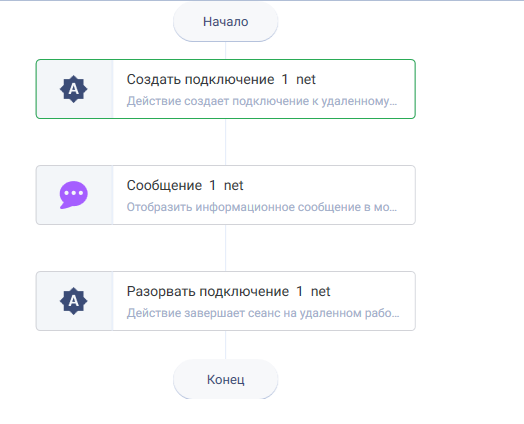The height and width of the screenshot is (424, 524).
Task: Click connector line between Начало and Создать подключение
Action: point(226,50)
